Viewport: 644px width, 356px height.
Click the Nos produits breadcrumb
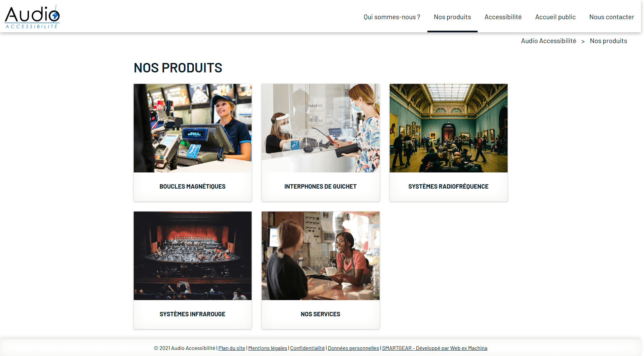pos(608,41)
